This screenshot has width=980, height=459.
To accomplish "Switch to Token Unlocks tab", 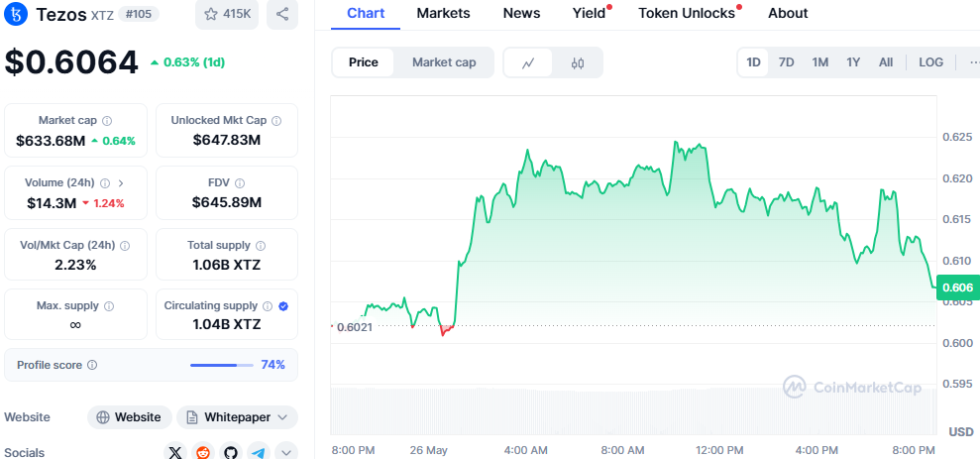I will [687, 13].
